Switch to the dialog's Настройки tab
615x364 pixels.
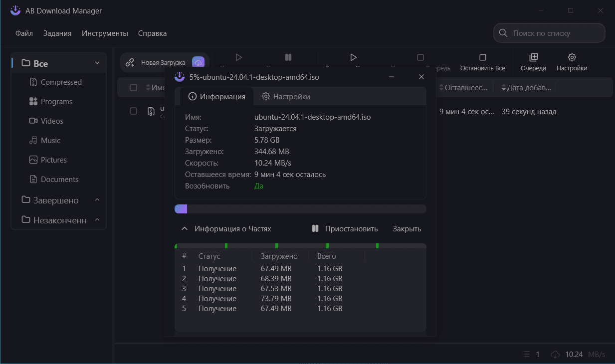(286, 97)
